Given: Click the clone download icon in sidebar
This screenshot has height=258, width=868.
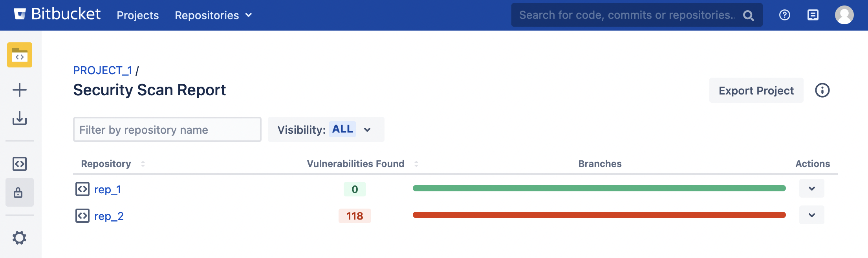Looking at the screenshot, I should click(20, 118).
